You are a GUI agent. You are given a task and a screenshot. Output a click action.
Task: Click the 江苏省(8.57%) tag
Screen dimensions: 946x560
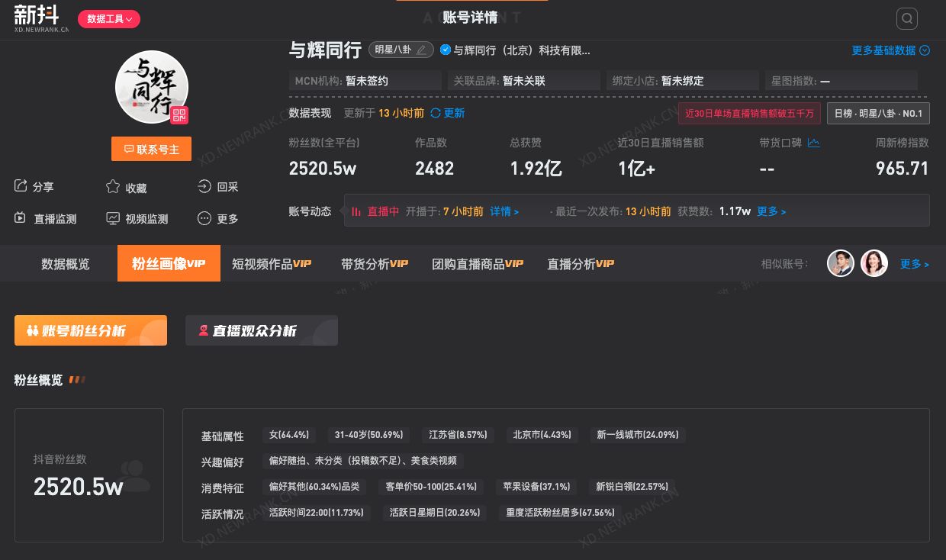458,435
